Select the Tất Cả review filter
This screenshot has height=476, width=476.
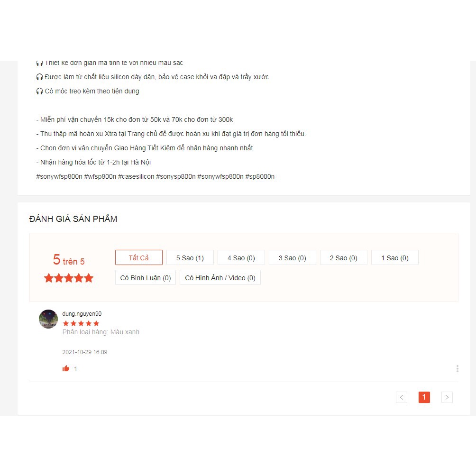139,258
